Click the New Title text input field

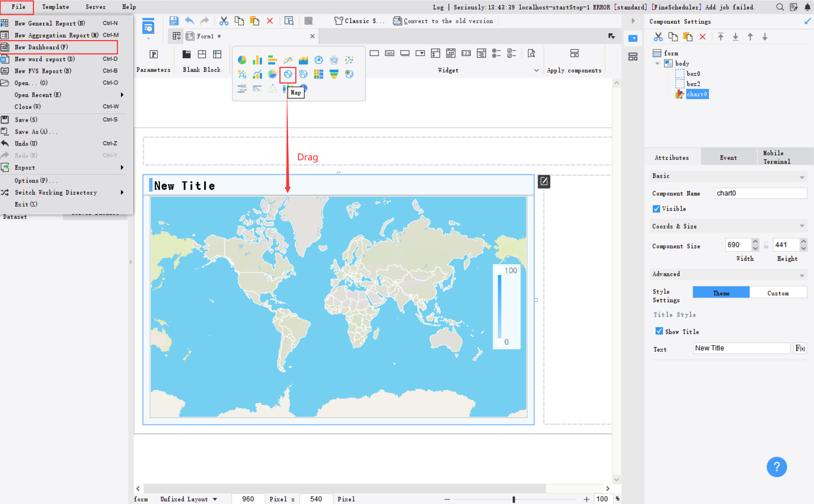tap(741, 348)
